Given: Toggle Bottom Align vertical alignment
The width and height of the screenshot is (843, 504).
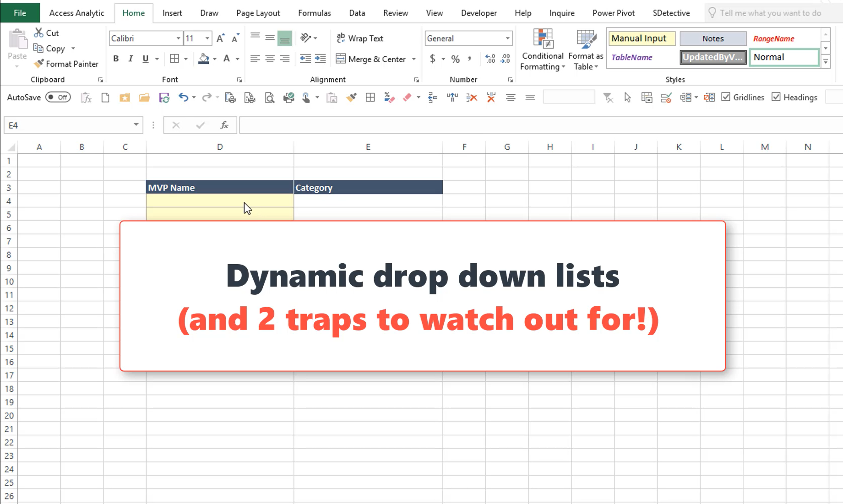Looking at the screenshot, I should point(285,38).
